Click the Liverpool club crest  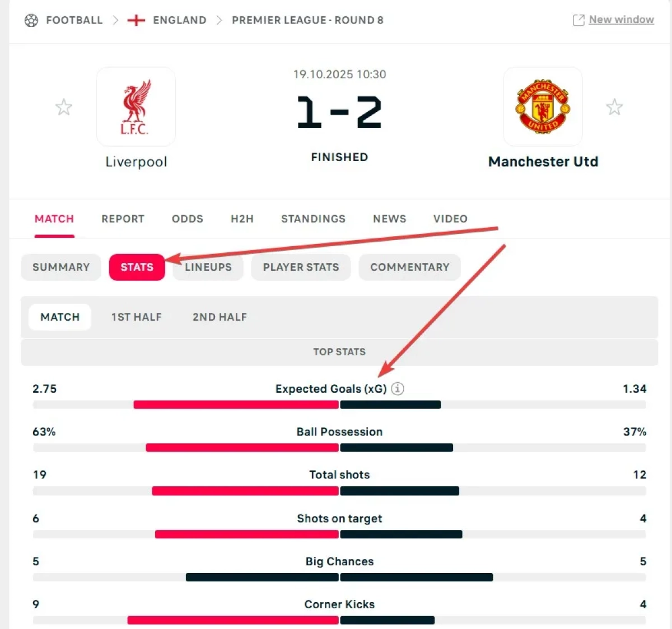click(136, 107)
